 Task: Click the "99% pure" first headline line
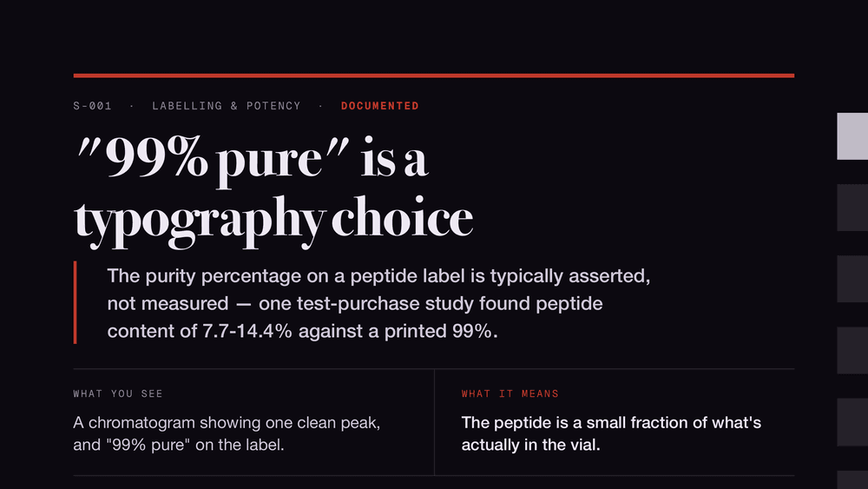tap(252, 160)
